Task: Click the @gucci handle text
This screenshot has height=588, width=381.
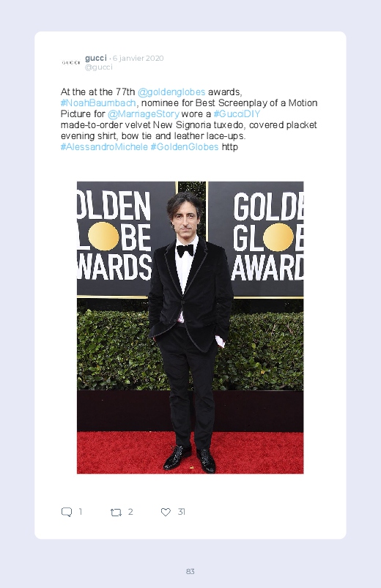Action: click(98, 67)
